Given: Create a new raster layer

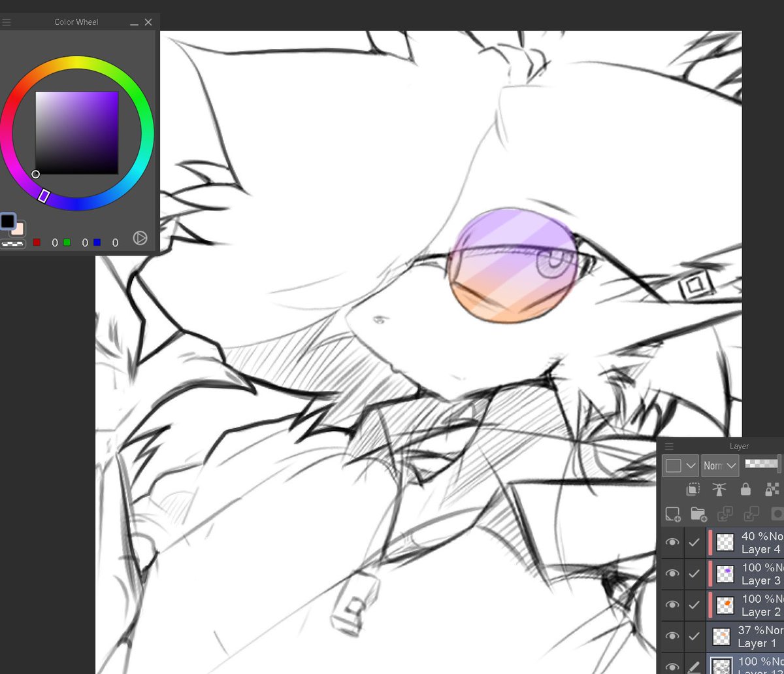Looking at the screenshot, I should [673, 514].
